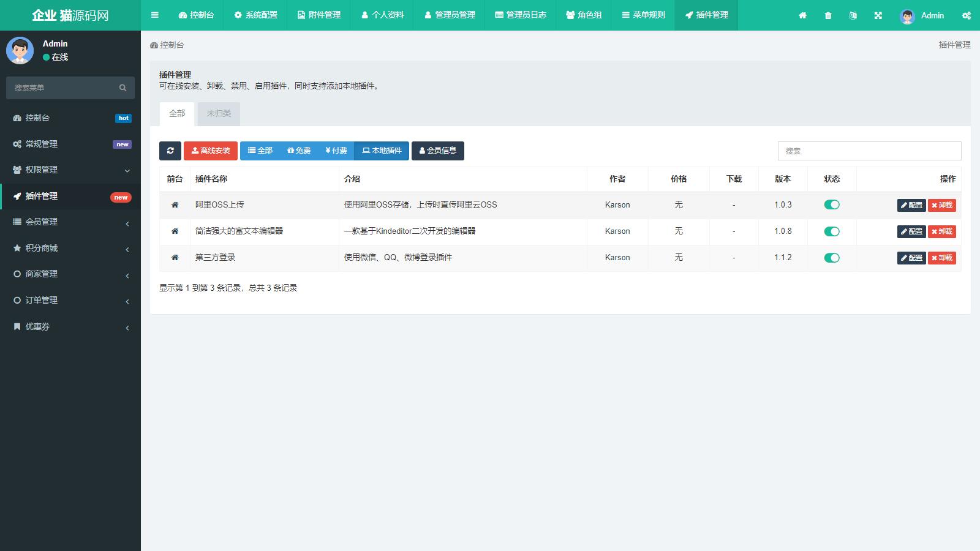Turn off the 第三方登录 plugin switch
The height and width of the screenshot is (551, 980).
pyautogui.click(x=832, y=258)
